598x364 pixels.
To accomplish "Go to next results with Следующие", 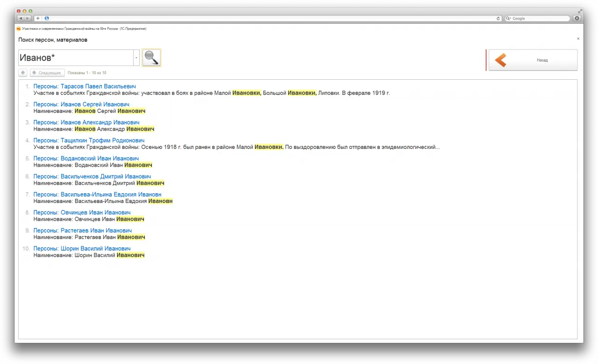I will point(48,73).
